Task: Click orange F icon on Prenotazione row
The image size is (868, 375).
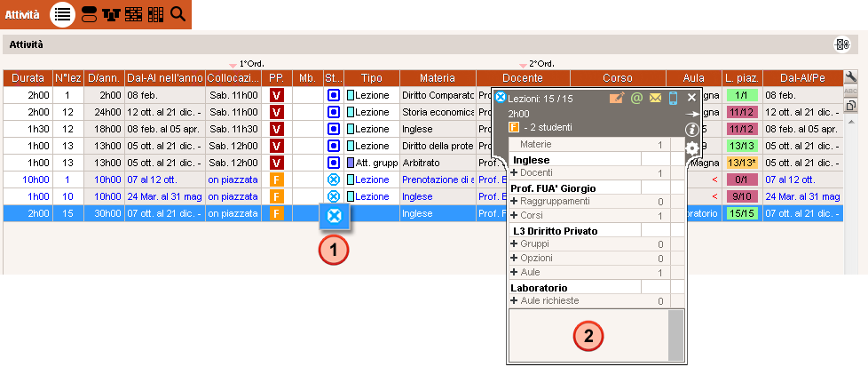Action: (277, 180)
